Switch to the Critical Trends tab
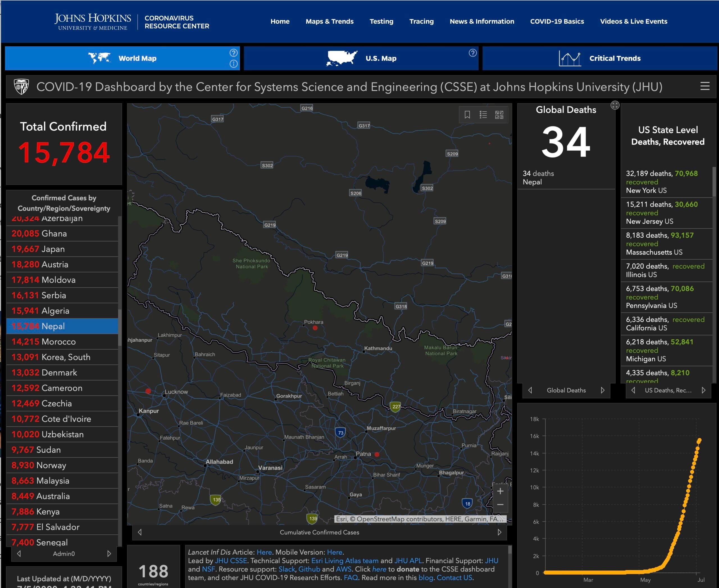719x588 pixels. point(600,58)
